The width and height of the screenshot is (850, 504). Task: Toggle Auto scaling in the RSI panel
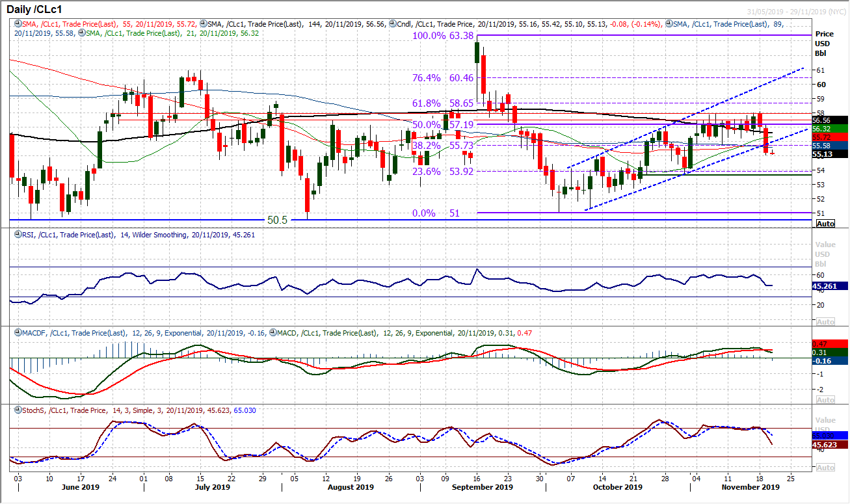click(825, 322)
